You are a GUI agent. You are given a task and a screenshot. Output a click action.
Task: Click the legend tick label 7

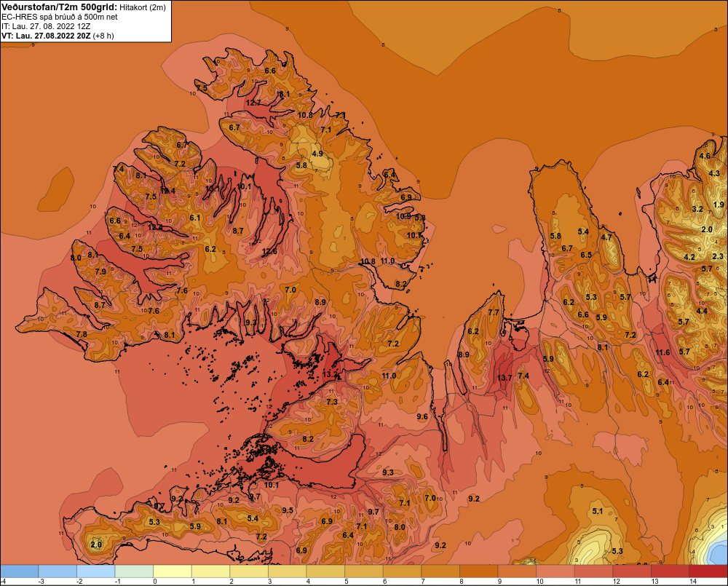click(424, 582)
